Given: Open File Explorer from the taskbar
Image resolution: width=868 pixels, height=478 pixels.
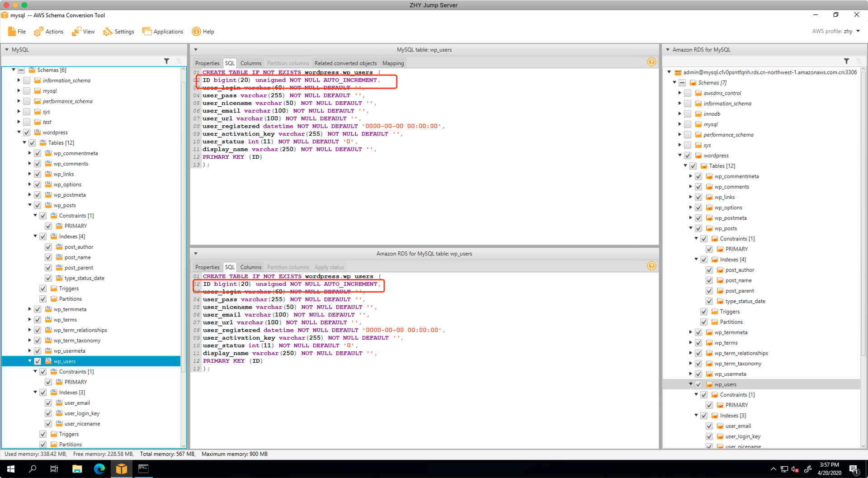Looking at the screenshot, I should (77, 469).
